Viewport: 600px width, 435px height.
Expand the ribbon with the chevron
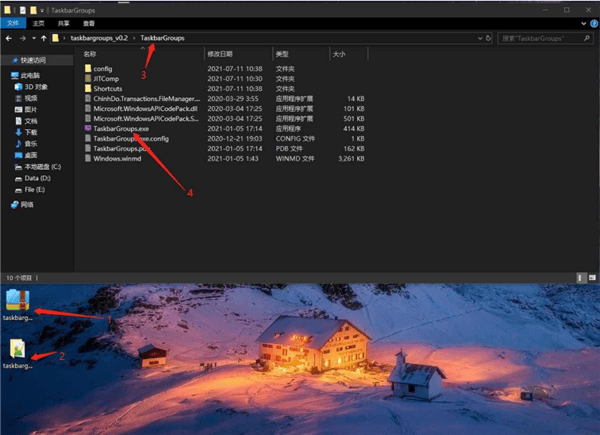[581, 21]
